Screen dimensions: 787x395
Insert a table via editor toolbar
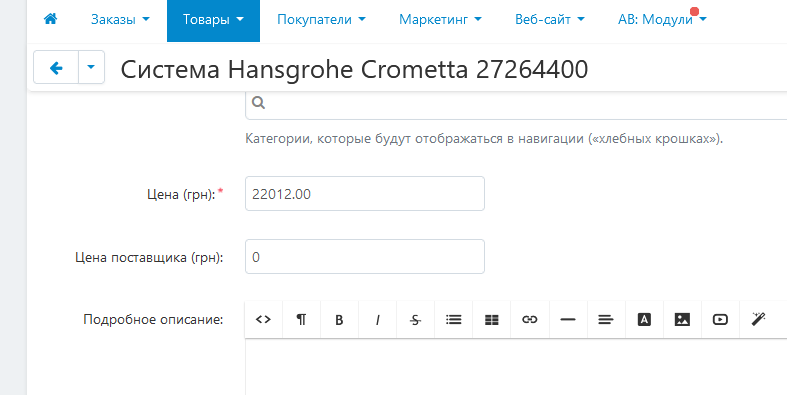[492, 319]
